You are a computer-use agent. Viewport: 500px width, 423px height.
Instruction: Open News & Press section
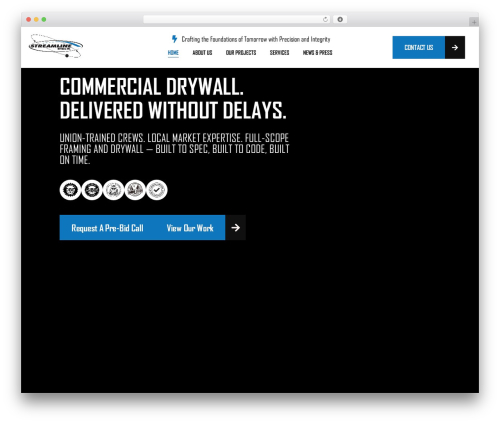317,53
